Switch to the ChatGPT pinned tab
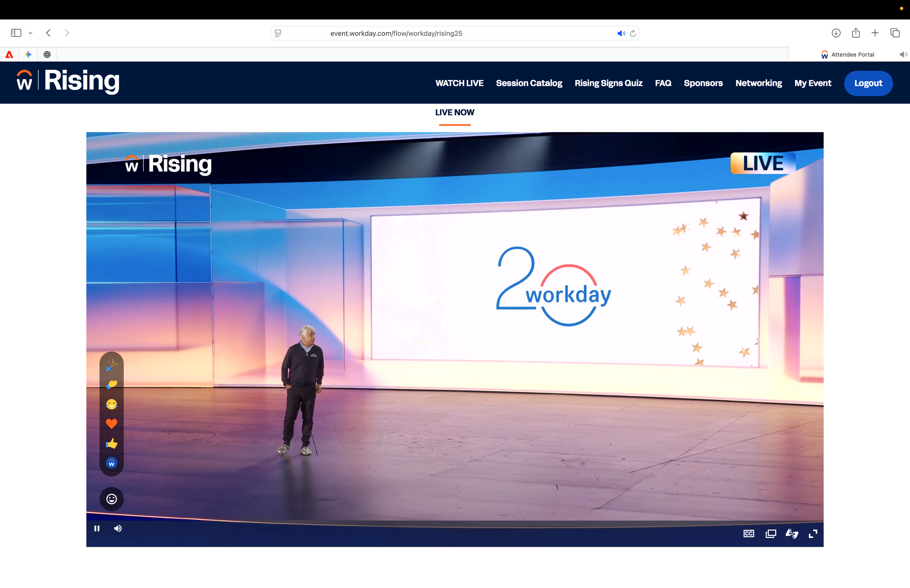Screen dimensions: 910x588 47,55
